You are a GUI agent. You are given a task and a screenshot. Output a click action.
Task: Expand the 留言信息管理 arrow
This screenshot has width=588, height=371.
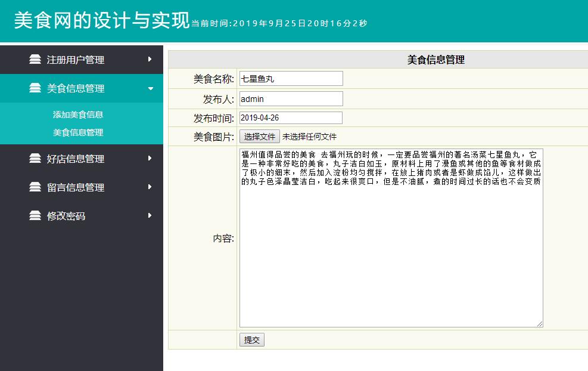point(150,187)
